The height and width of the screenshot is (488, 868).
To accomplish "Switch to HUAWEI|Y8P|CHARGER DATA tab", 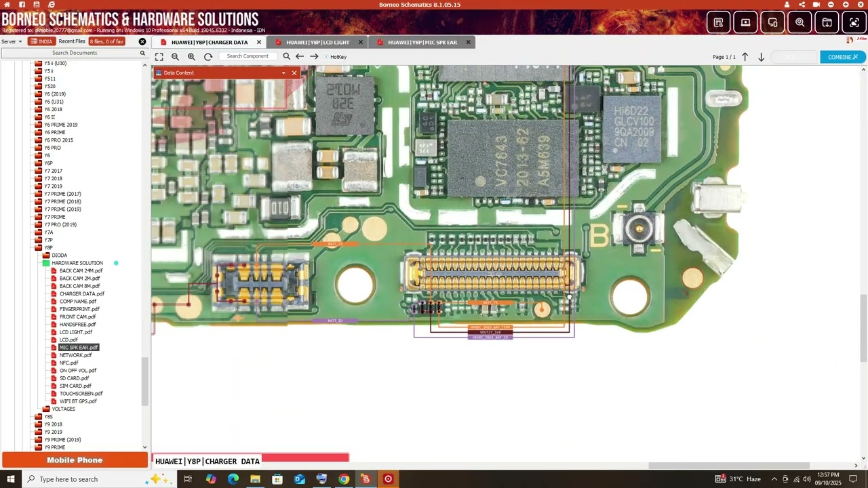I will click(x=210, y=42).
